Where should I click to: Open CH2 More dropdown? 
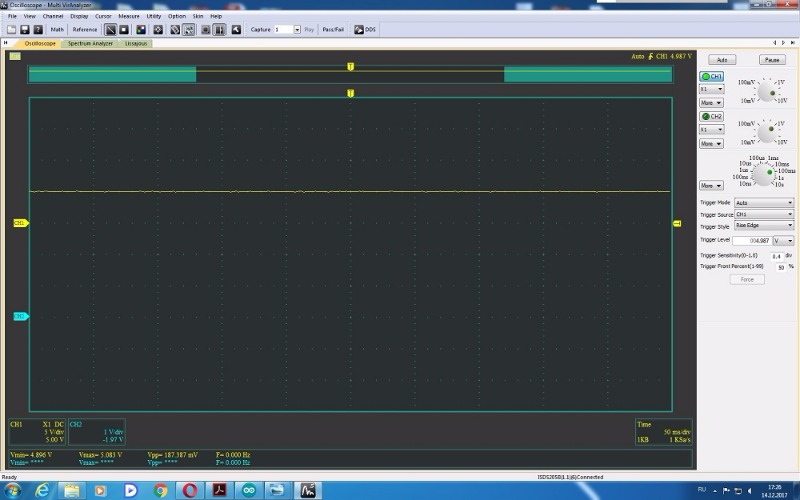[x=711, y=144]
